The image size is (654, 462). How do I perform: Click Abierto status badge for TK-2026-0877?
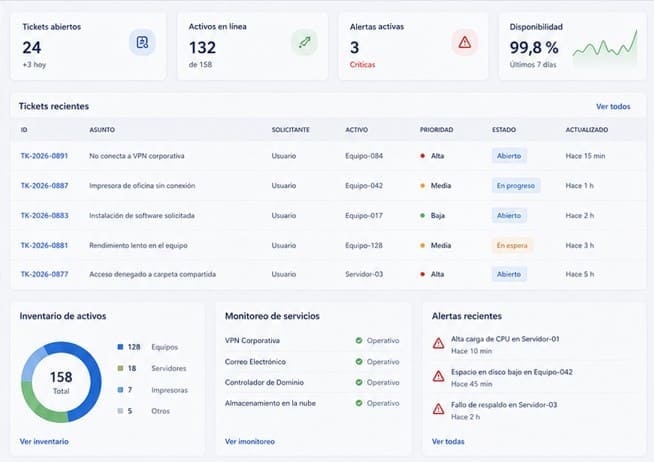click(x=509, y=274)
